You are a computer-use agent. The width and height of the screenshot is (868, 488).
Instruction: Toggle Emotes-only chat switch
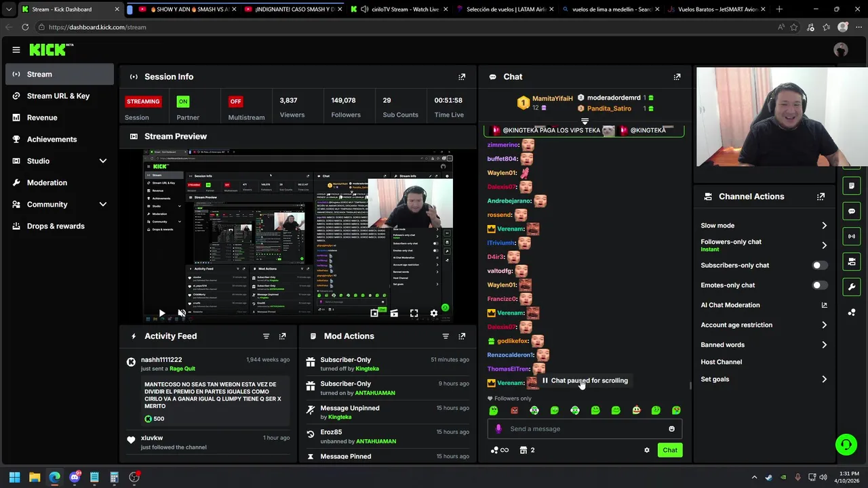(x=820, y=285)
